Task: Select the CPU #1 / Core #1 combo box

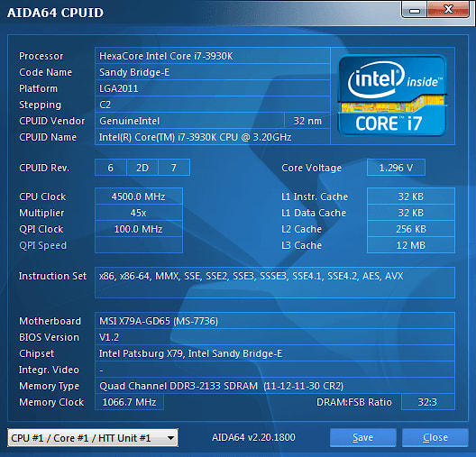Action: tap(93, 437)
